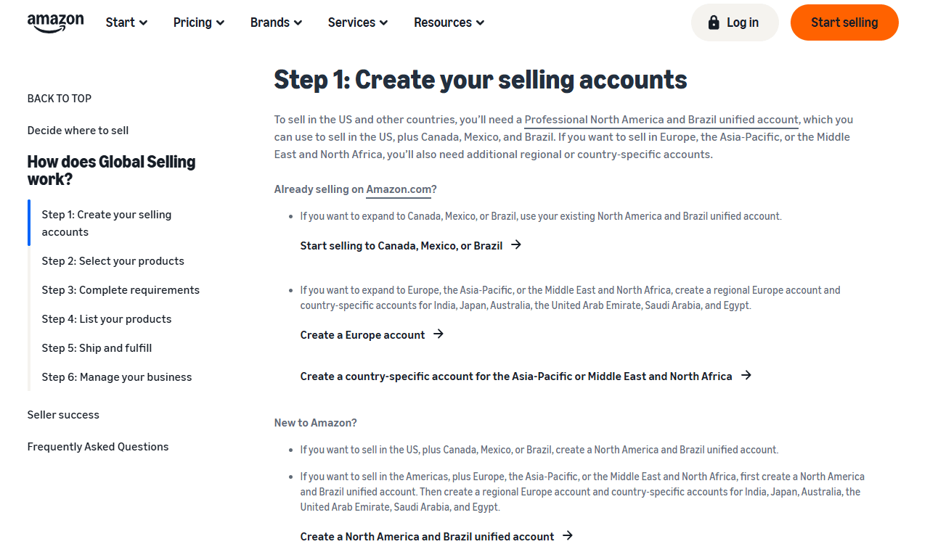Open the Services menu
930x560 pixels.
pos(358,22)
